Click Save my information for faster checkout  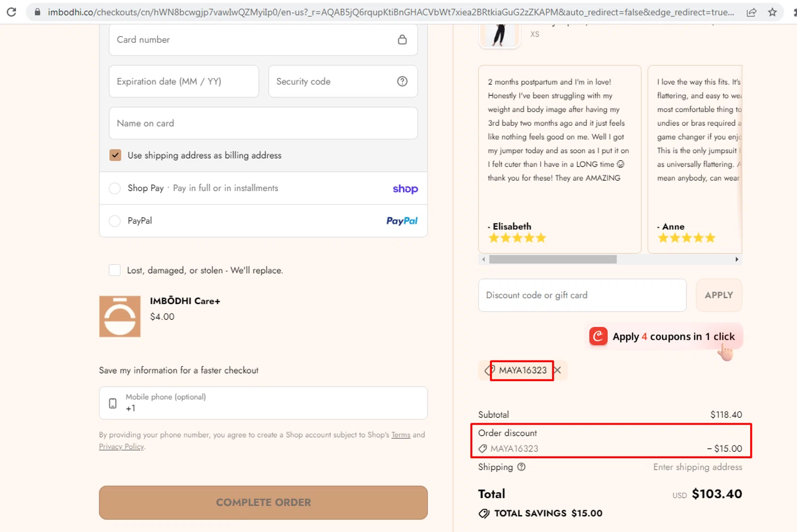(x=179, y=371)
